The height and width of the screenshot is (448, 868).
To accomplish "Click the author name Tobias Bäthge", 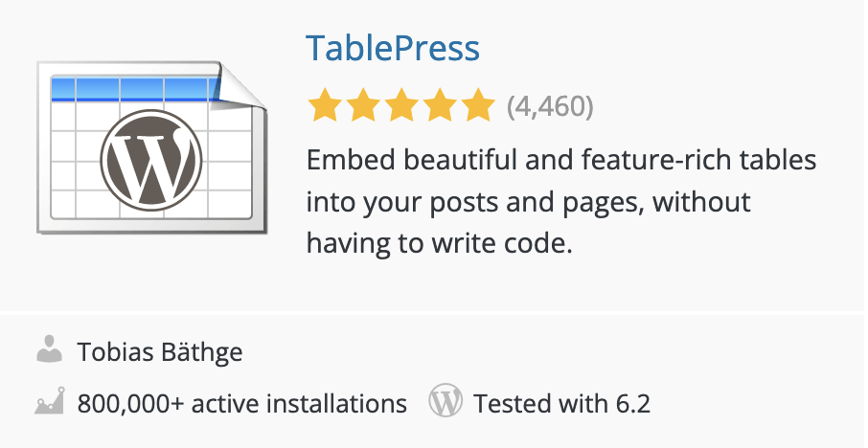I will [x=160, y=352].
